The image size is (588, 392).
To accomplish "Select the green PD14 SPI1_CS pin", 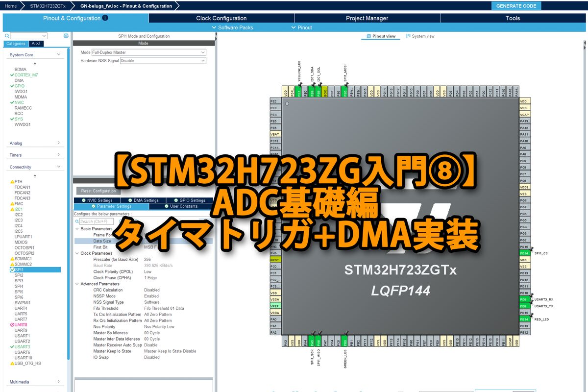I will (525, 253).
